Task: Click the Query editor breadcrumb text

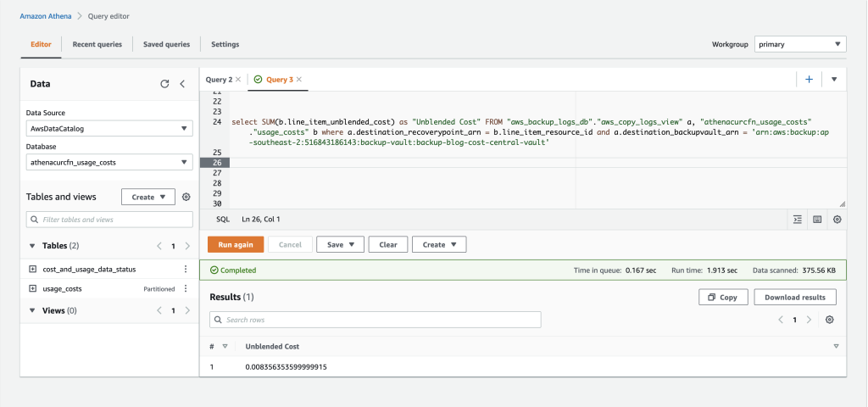Action: 108,16
